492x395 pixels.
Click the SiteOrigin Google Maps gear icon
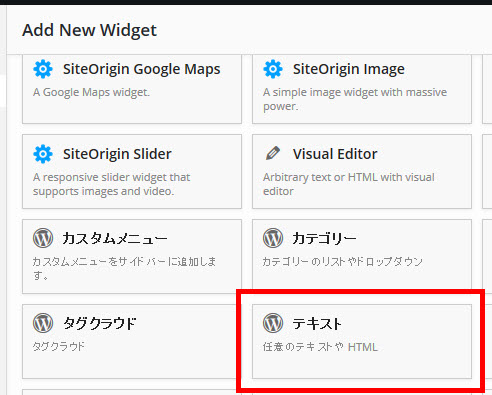tap(43, 69)
